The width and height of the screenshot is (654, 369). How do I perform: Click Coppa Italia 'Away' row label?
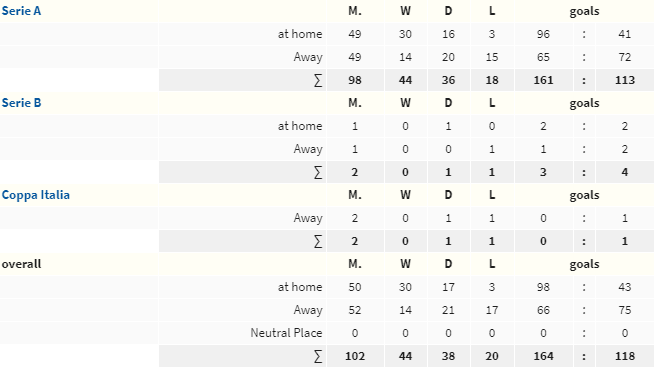point(308,218)
